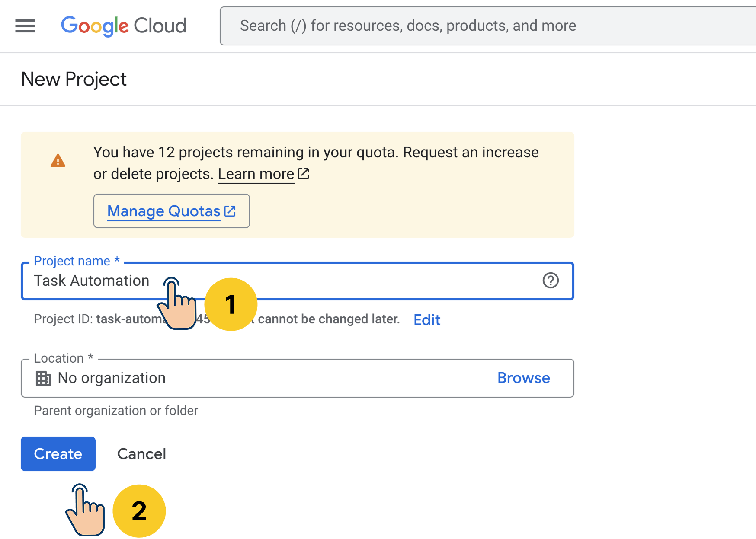The width and height of the screenshot is (756, 539).
Task: Click the Project name help question icon
Action: (x=551, y=281)
